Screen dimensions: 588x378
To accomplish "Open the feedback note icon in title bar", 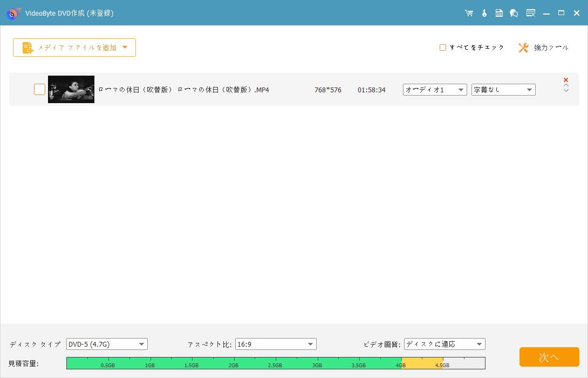I will pos(499,13).
